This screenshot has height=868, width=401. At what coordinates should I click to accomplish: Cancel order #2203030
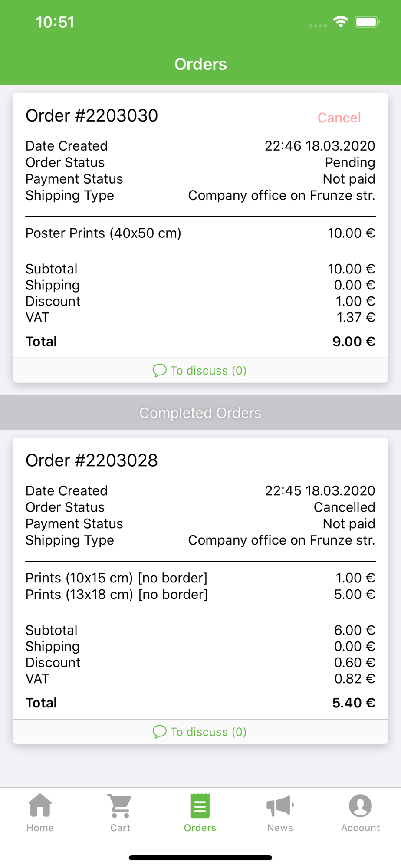click(x=339, y=118)
